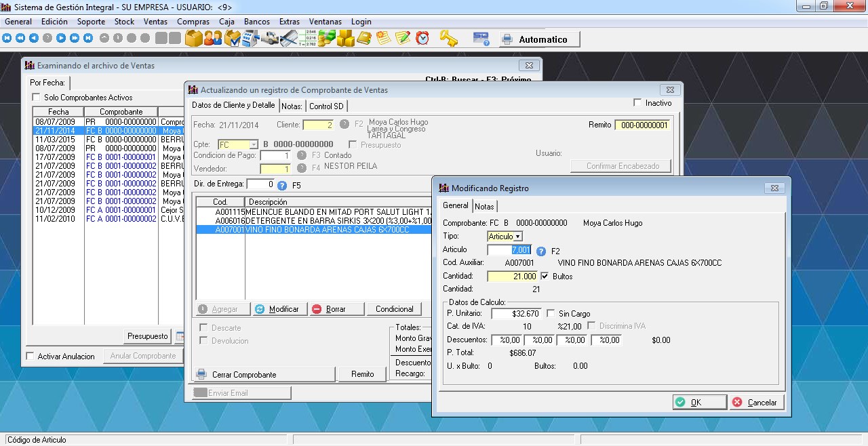868x446 pixels.
Task: Go to first record navigation arrow
Action: [7, 39]
